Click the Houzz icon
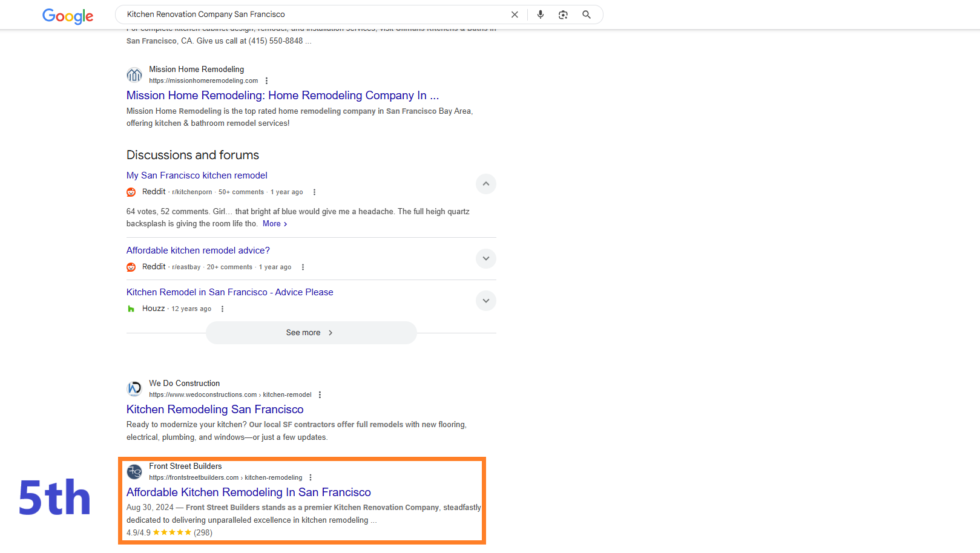 pos(131,309)
